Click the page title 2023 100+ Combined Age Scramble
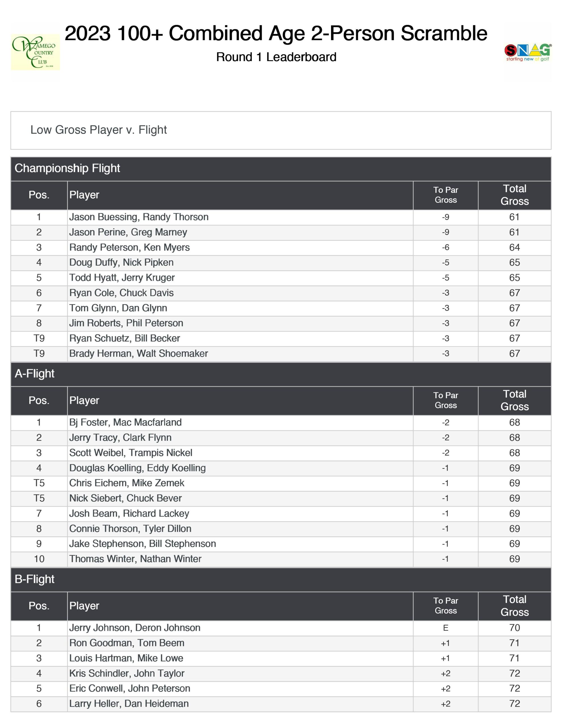The image size is (562, 728). click(x=276, y=33)
